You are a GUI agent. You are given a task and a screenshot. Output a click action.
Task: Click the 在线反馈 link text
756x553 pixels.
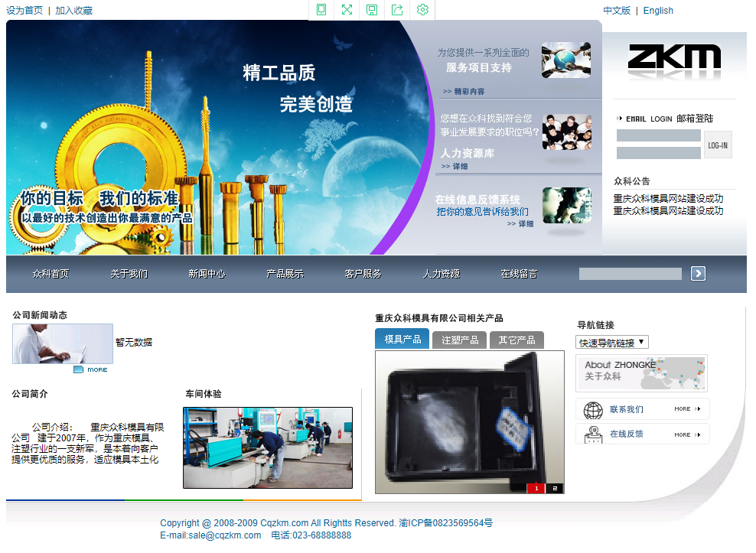[x=627, y=434]
